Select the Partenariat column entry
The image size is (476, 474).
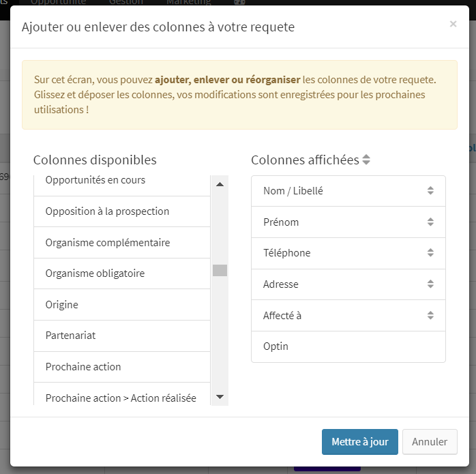click(122, 336)
